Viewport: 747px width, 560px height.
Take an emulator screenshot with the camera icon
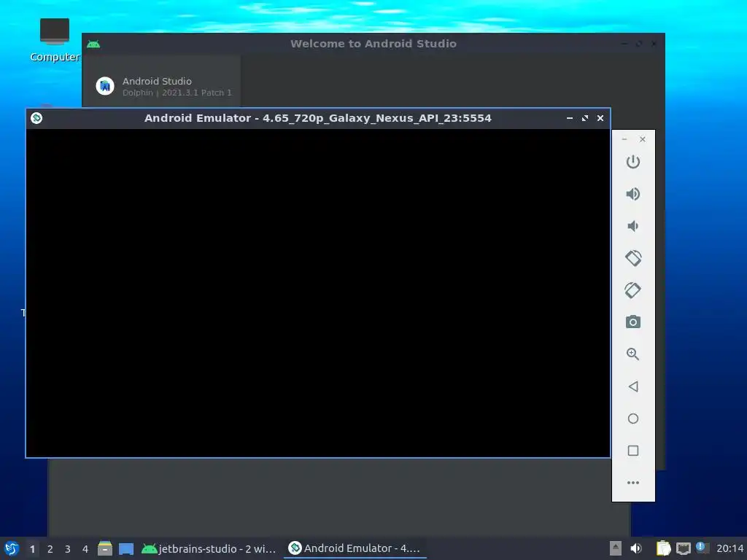[x=632, y=322]
